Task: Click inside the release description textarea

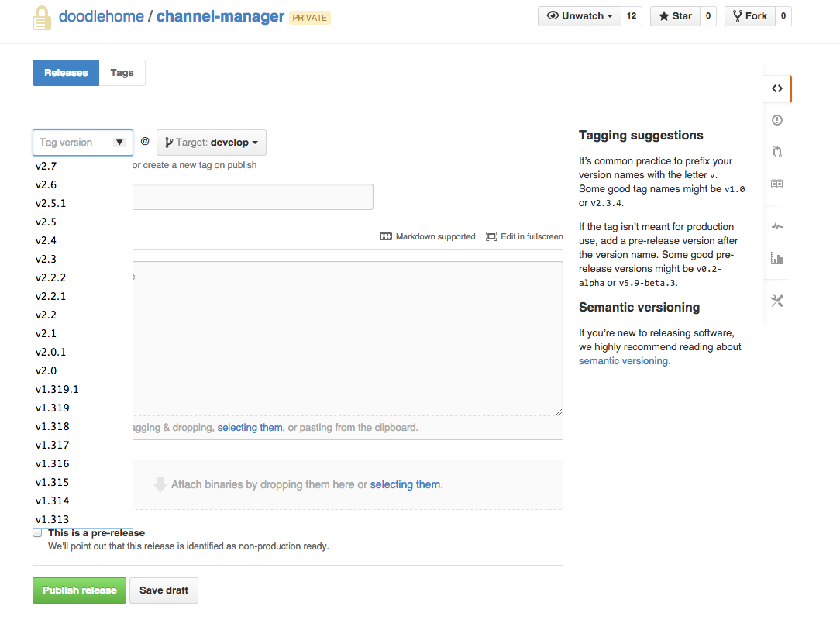Action: [x=348, y=339]
